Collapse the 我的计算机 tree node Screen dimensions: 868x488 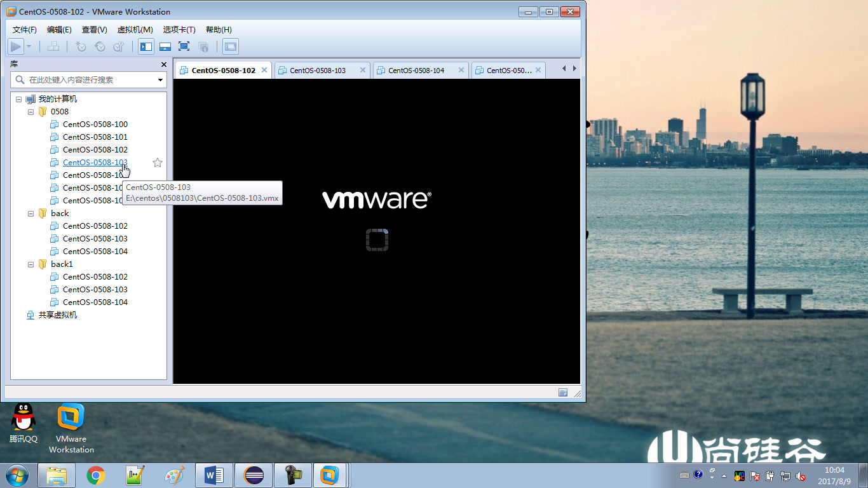[x=18, y=99]
